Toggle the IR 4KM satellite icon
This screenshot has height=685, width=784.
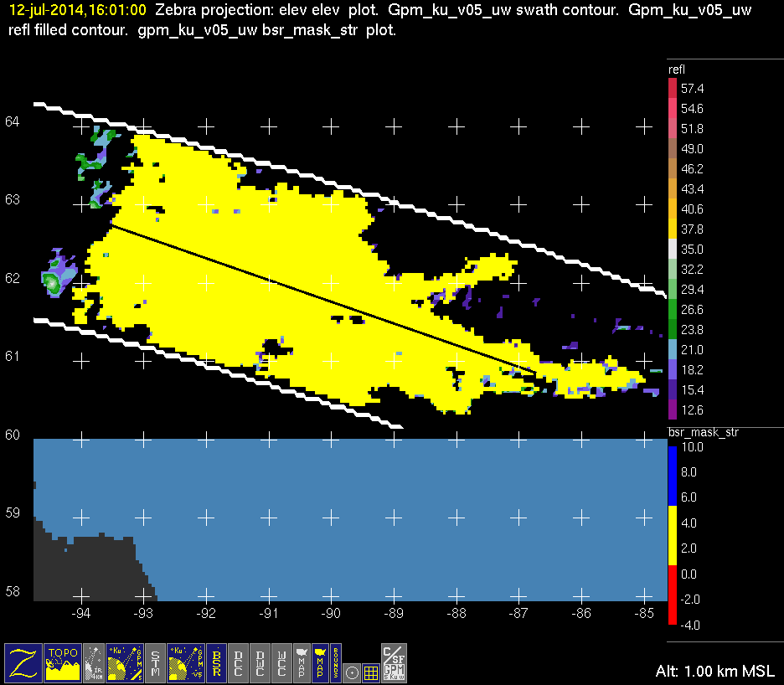(94, 663)
